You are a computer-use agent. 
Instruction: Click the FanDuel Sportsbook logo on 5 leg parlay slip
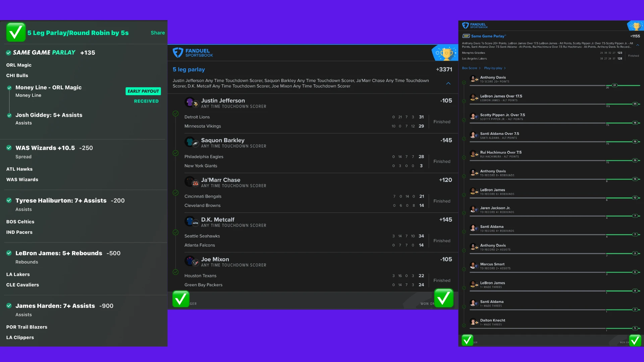pyautogui.click(x=193, y=53)
